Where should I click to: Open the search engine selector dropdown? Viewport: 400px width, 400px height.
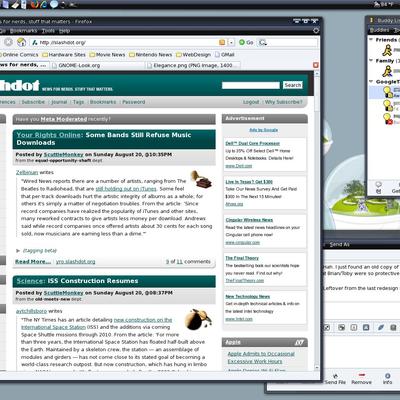(263, 42)
